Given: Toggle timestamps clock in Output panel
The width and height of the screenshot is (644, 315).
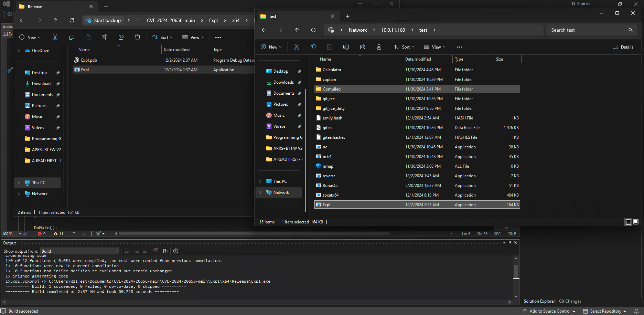Looking at the screenshot, I should (176, 251).
